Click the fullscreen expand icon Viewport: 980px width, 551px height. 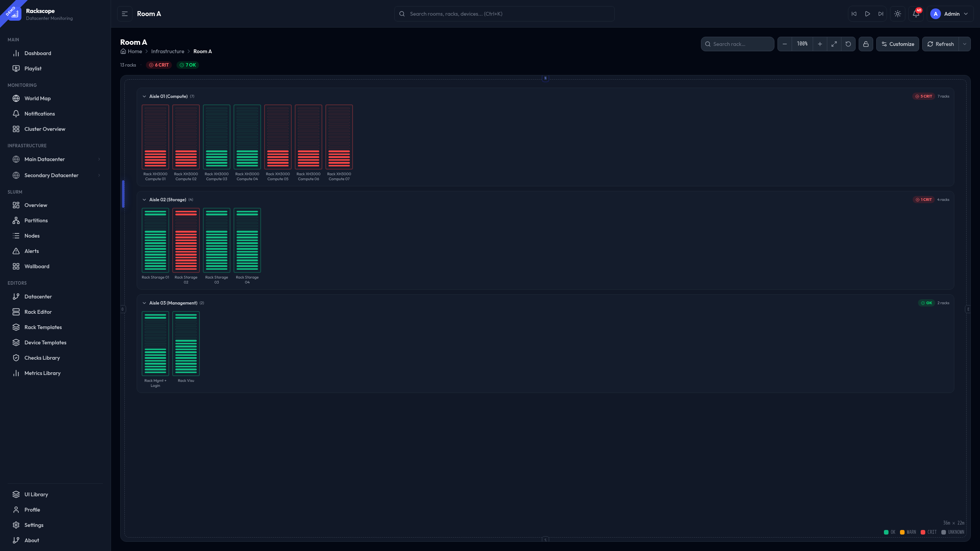(834, 44)
